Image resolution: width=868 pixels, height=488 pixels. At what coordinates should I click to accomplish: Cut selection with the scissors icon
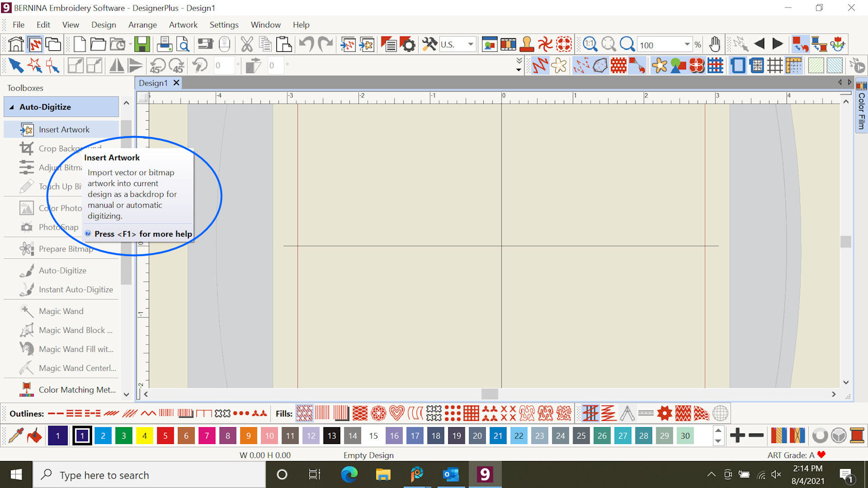pos(247,44)
